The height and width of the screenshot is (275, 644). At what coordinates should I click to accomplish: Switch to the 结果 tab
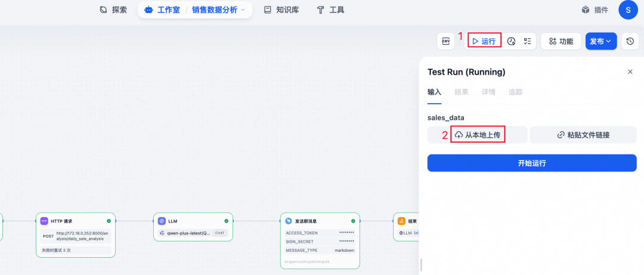point(461,92)
